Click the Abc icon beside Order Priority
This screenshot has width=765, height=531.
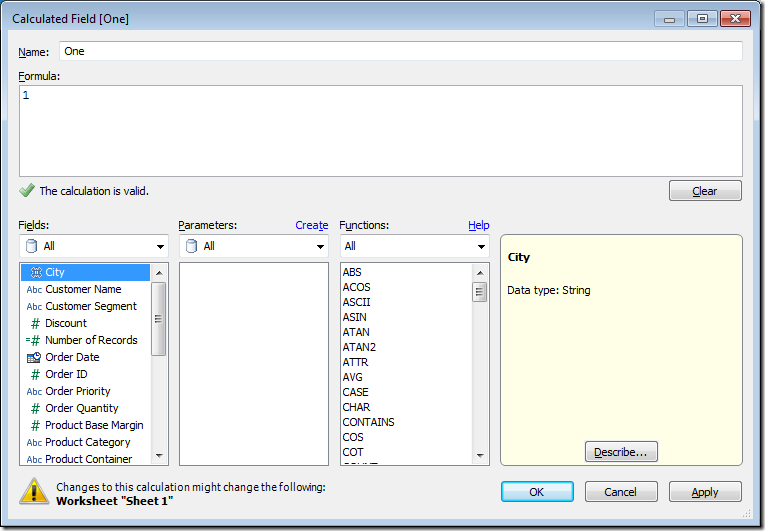point(34,391)
